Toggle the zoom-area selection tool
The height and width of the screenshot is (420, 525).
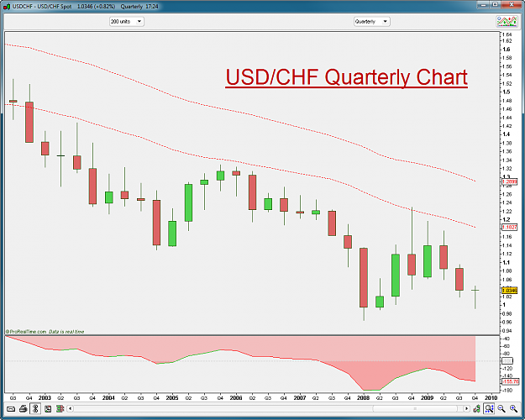point(489,408)
